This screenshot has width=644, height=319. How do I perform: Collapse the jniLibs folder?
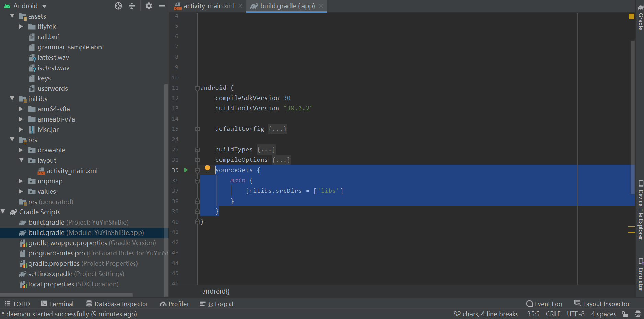point(12,99)
